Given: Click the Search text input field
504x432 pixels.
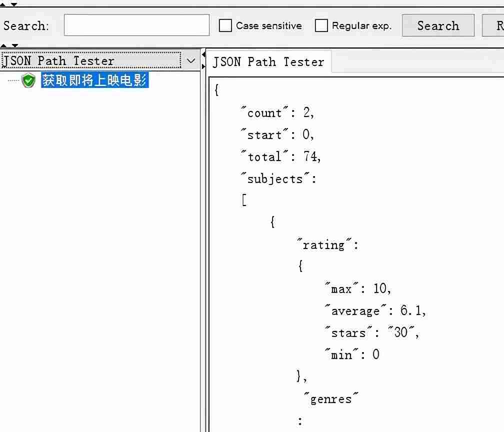Looking at the screenshot, I should pyautogui.click(x=136, y=25).
